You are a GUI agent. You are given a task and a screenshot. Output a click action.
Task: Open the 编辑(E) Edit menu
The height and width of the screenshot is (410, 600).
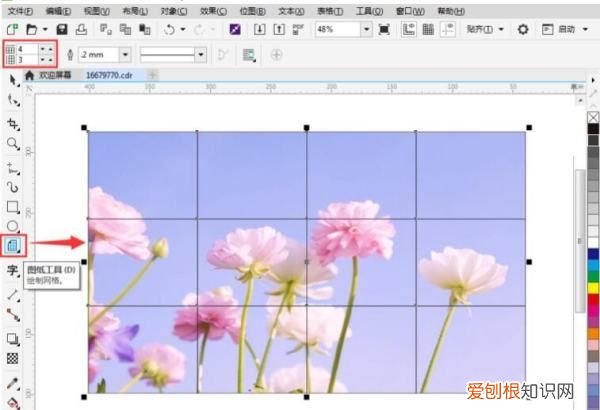59,11
